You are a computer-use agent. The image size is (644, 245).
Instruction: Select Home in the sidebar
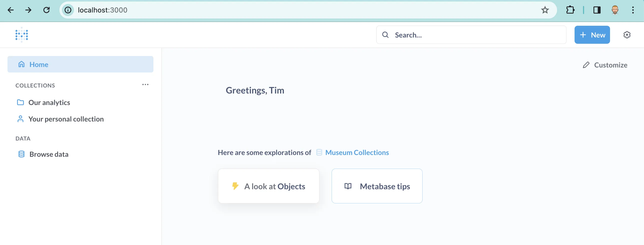click(80, 64)
